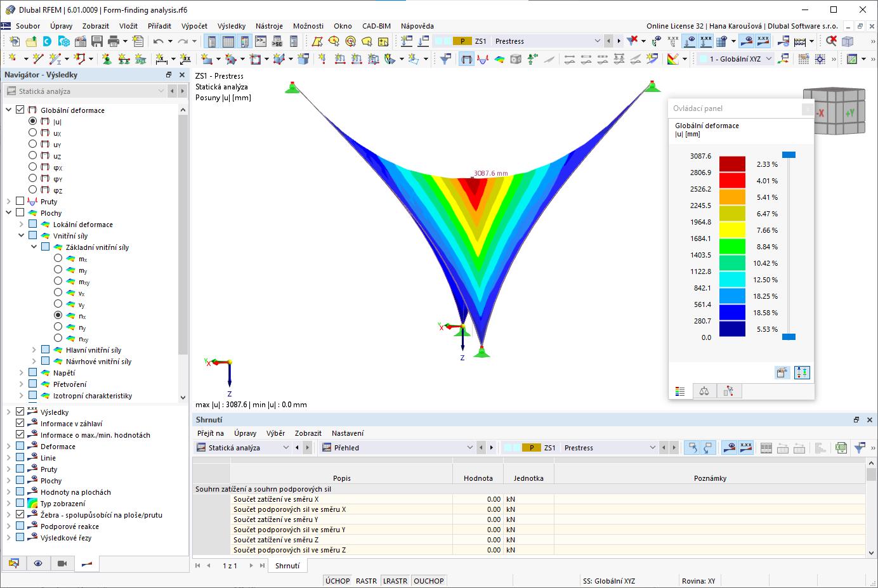Toggle the RASTR status bar button
This screenshot has width=878, height=588.
366,581
